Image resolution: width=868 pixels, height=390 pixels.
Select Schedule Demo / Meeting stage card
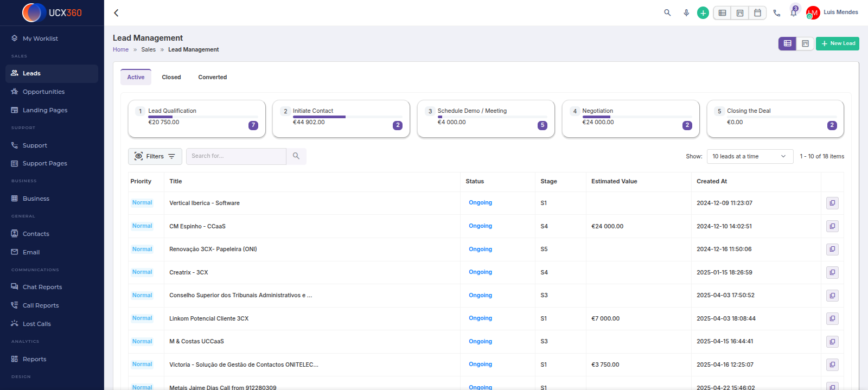[x=486, y=119]
